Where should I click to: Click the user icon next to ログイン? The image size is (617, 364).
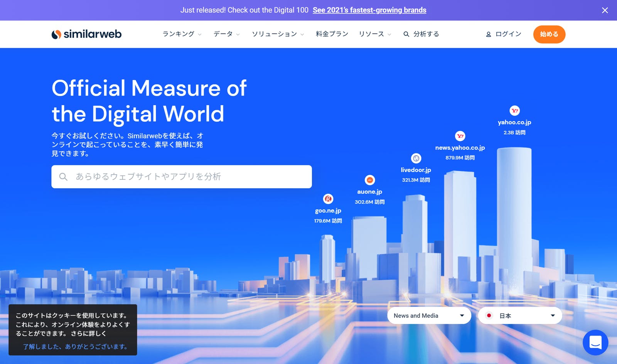pyautogui.click(x=489, y=34)
